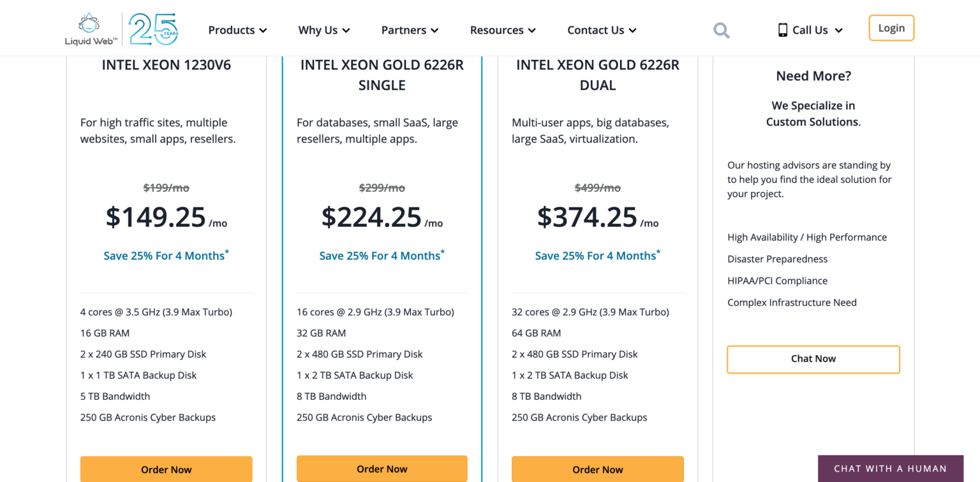Open the search magnifier icon
980x482 pixels.
coord(721,30)
